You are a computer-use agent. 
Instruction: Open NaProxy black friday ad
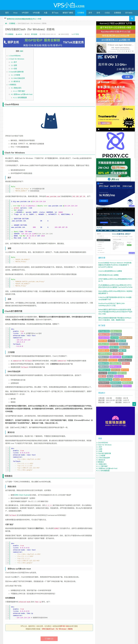tap(115, 118)
